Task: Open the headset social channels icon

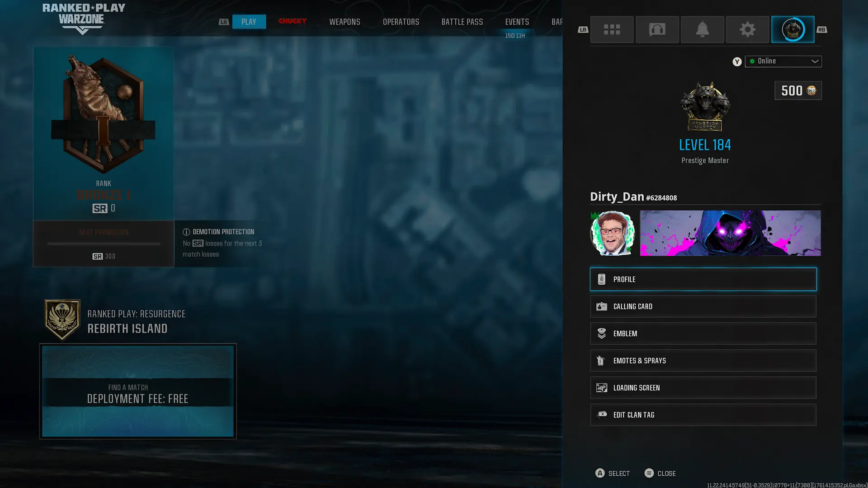Action: (657, 30)
